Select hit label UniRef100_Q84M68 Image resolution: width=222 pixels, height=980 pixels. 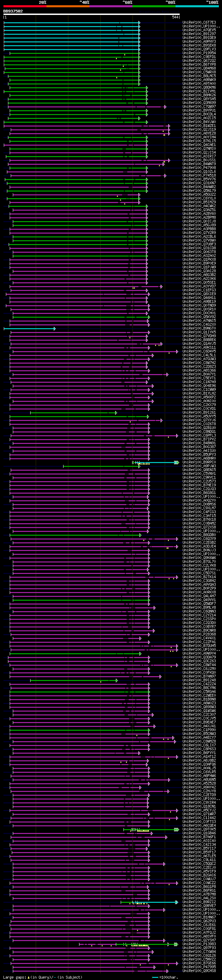pos(199,68)
